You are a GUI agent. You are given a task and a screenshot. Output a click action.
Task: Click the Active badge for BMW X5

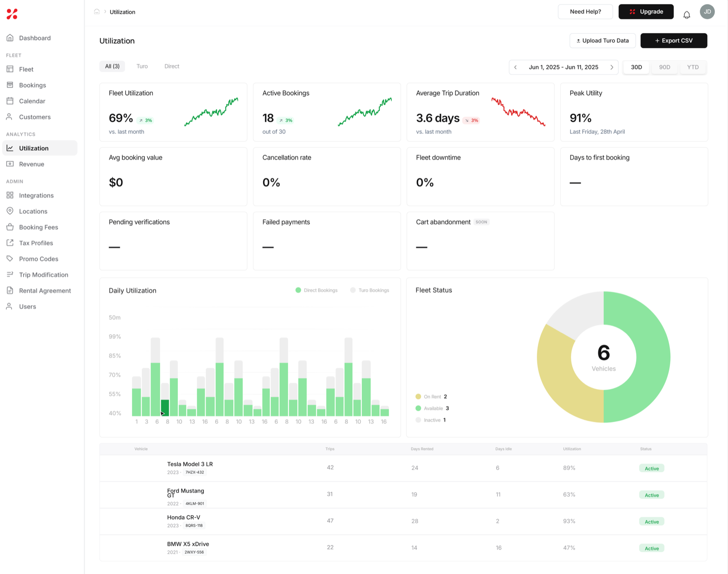click(652, 549)
